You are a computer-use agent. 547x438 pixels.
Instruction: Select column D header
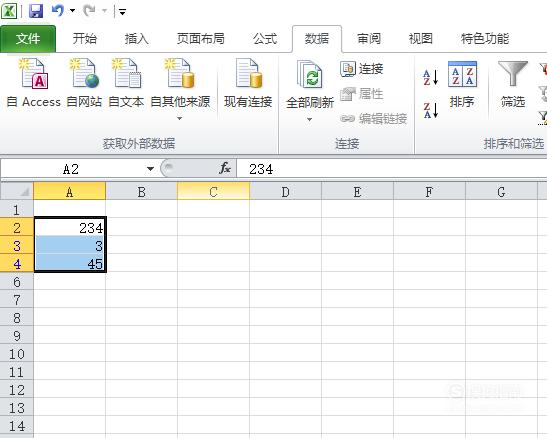click(x=285, y=191)
